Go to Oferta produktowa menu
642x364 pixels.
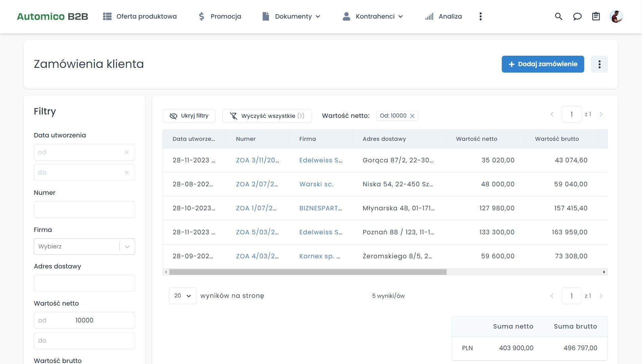pos(140,16)
